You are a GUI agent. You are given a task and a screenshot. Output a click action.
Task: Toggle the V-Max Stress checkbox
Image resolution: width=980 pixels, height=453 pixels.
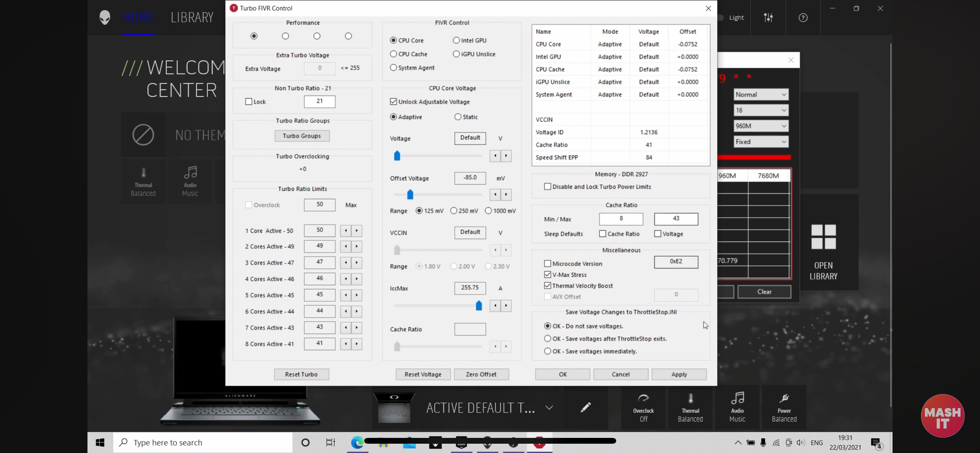(548, 275)
